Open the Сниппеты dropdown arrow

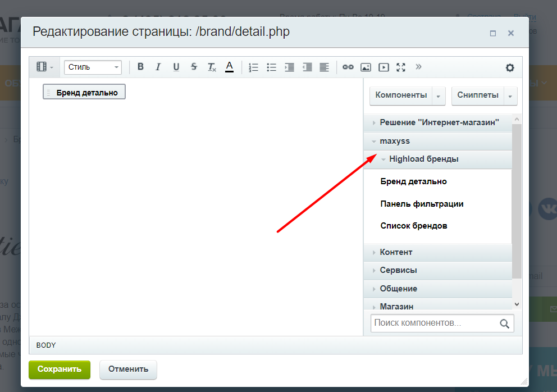pyautogui.click(x=510, y=96)
